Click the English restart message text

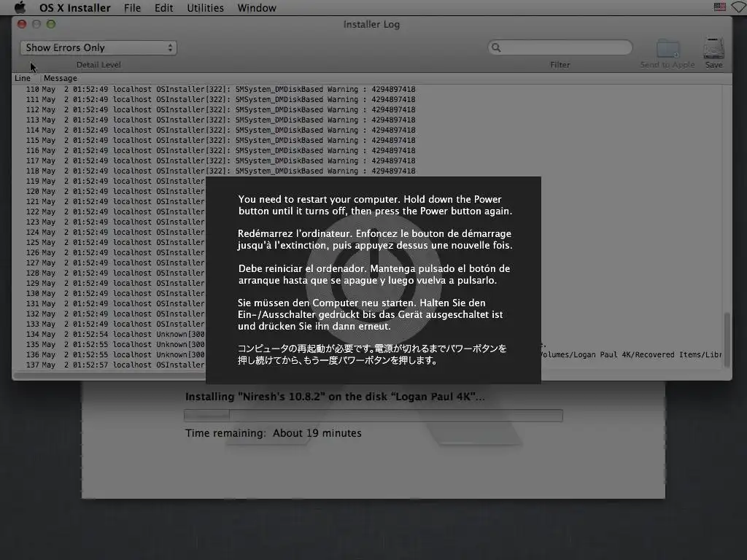[375, 205]
